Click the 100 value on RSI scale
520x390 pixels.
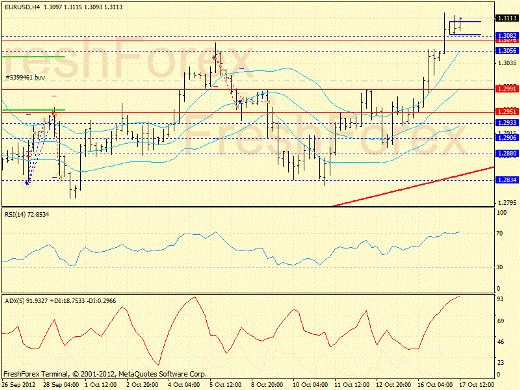[x=501, y=213]
